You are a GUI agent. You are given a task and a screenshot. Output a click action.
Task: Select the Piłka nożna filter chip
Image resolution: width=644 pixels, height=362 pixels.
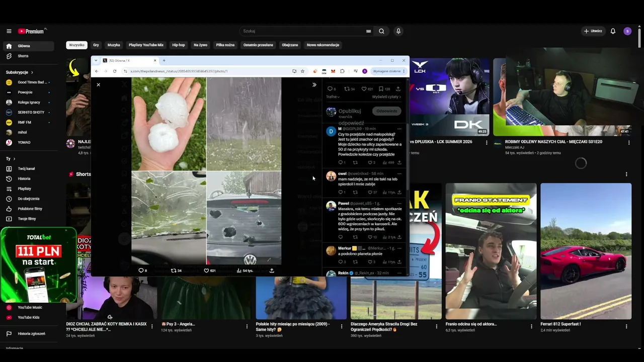coord(225,45)
